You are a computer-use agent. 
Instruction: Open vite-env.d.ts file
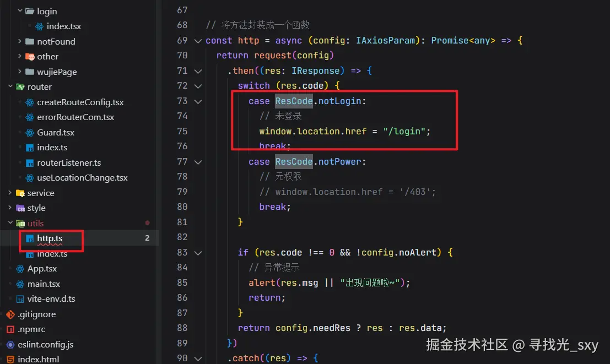pyautogui.click(x=51, y=299)
